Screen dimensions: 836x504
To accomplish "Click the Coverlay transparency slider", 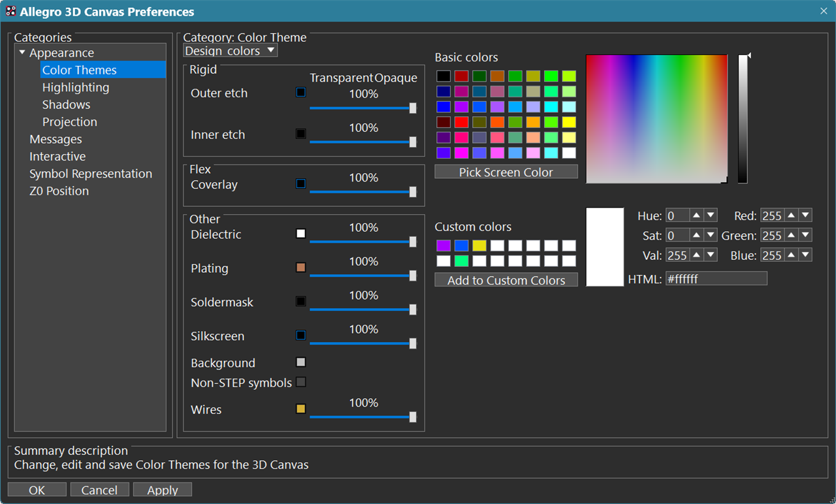I will pos(363,192).
